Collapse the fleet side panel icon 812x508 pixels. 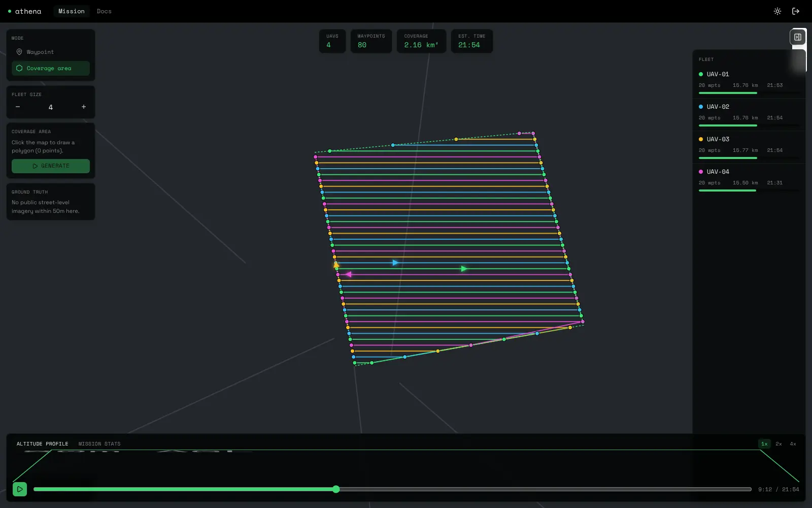798,37
